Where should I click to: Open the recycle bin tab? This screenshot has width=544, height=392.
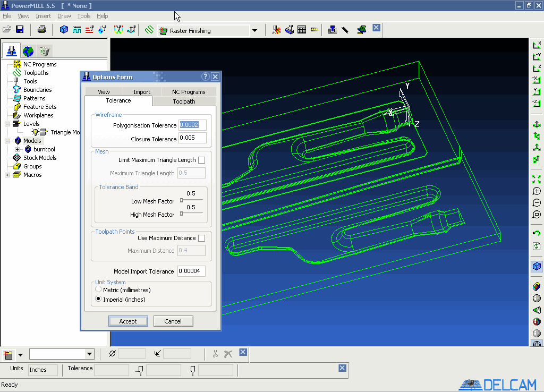point(45,52)
